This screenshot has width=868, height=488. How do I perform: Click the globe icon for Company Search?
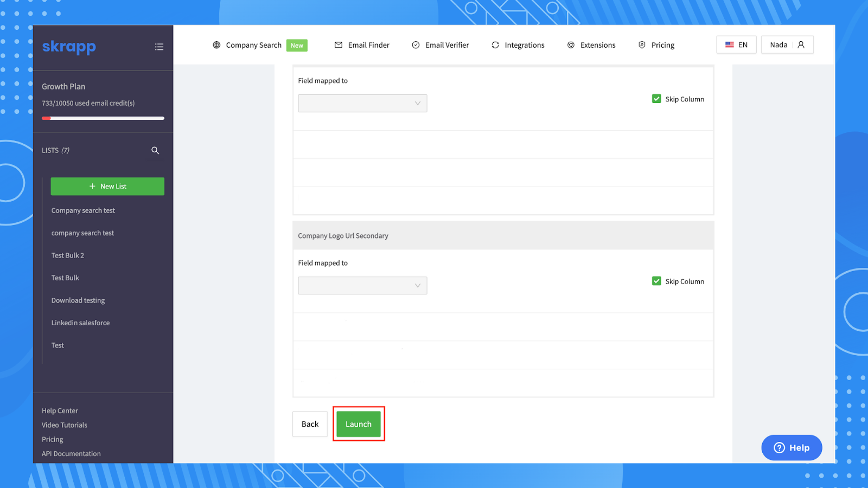[216, 45]
